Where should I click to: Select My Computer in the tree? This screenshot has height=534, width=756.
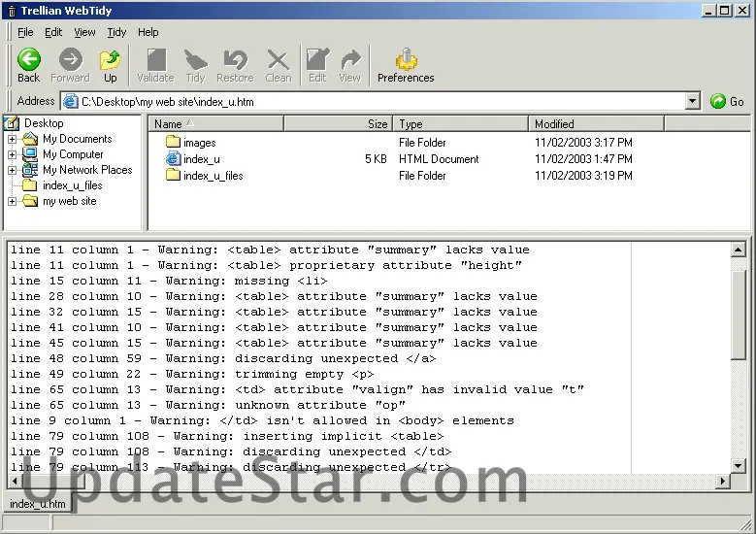click(x=73, y=154)
